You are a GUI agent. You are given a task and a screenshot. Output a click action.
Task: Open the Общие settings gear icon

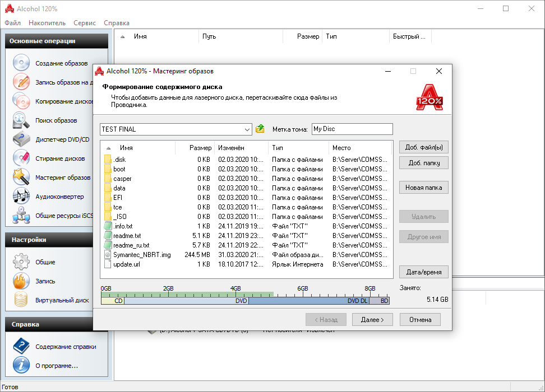[21, 262]
